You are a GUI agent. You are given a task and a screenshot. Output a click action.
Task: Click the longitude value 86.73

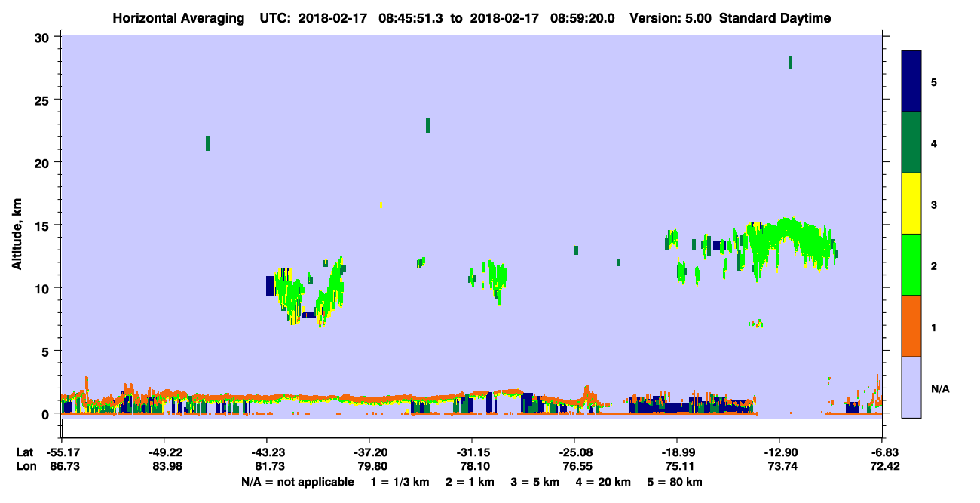point(65,466)
